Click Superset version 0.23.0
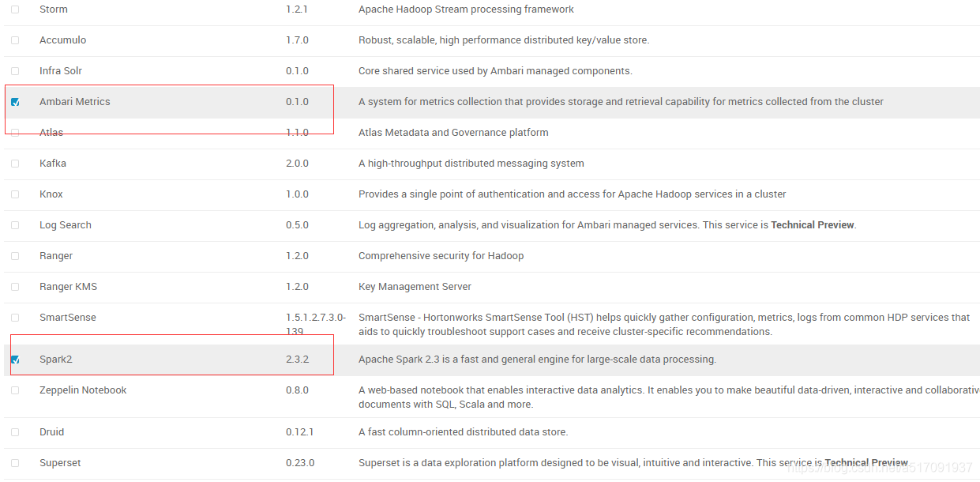The height and width of the screenshot is (482, 980). coord(300,463)
